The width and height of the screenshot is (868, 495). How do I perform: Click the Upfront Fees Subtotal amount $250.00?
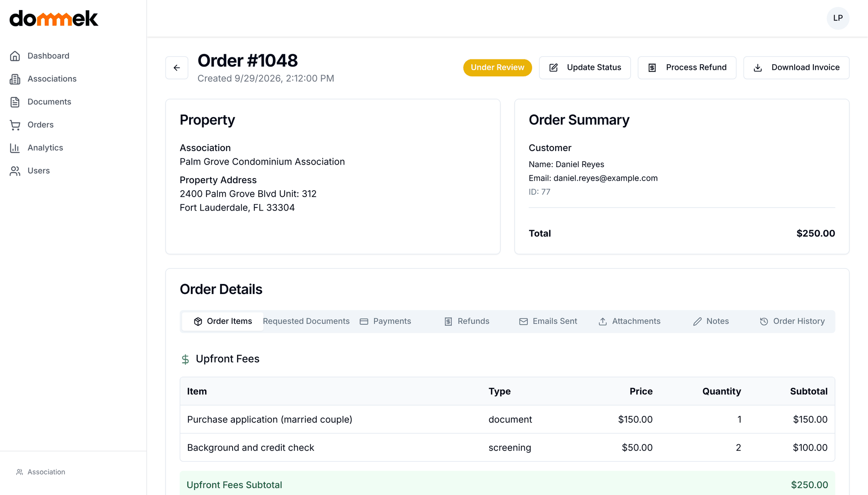point(809,485)
